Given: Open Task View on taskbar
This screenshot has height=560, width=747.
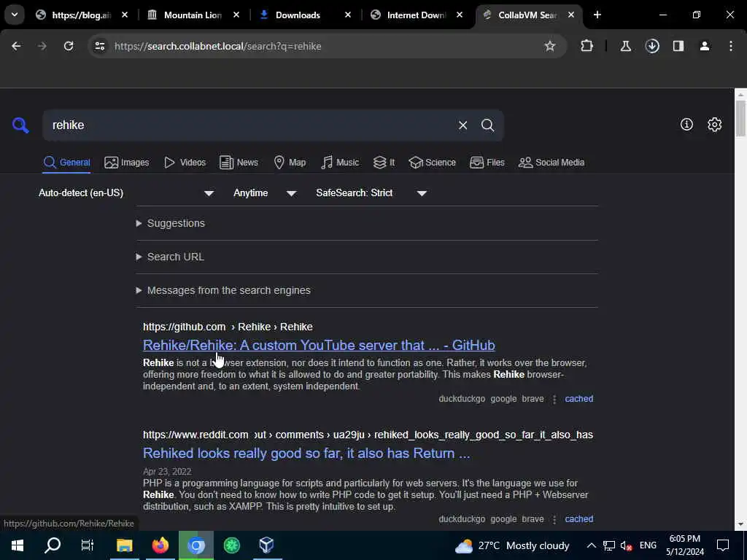Looking at the screenshot, I should (88, 545).
